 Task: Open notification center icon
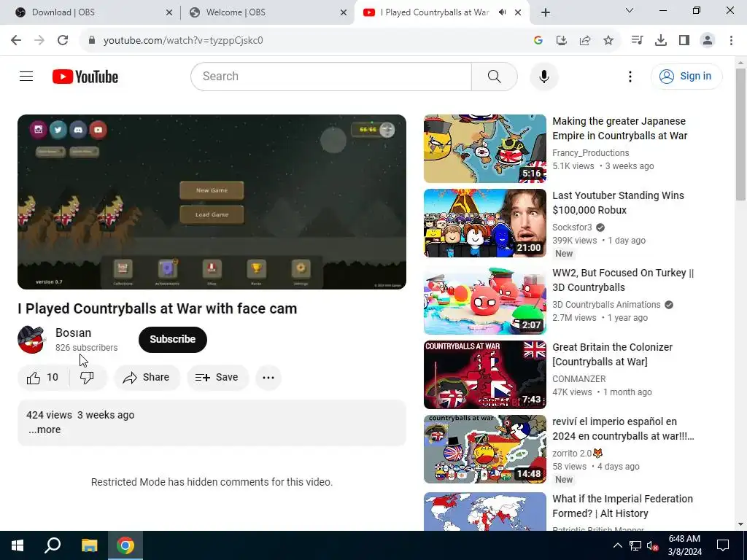[x=723, y=545]
